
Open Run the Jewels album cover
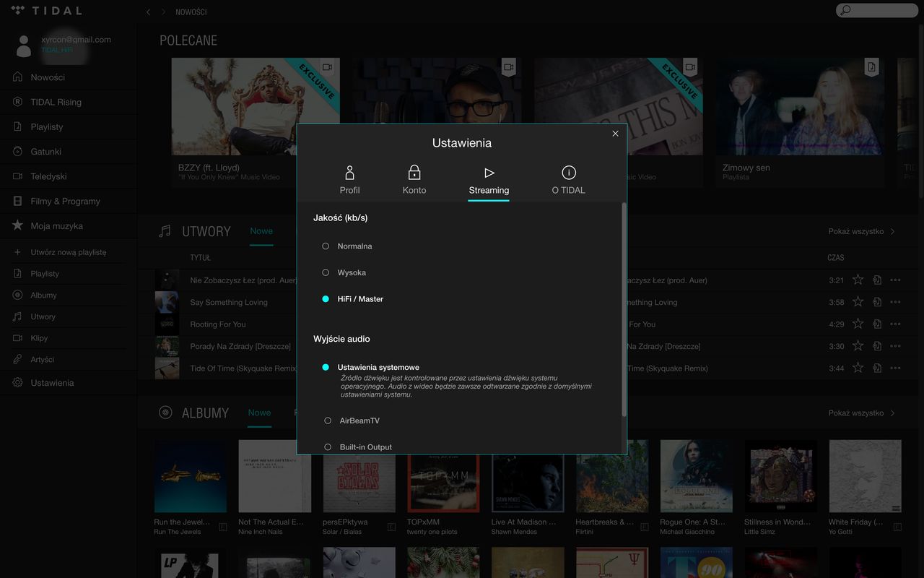click(x=191, y=476)
